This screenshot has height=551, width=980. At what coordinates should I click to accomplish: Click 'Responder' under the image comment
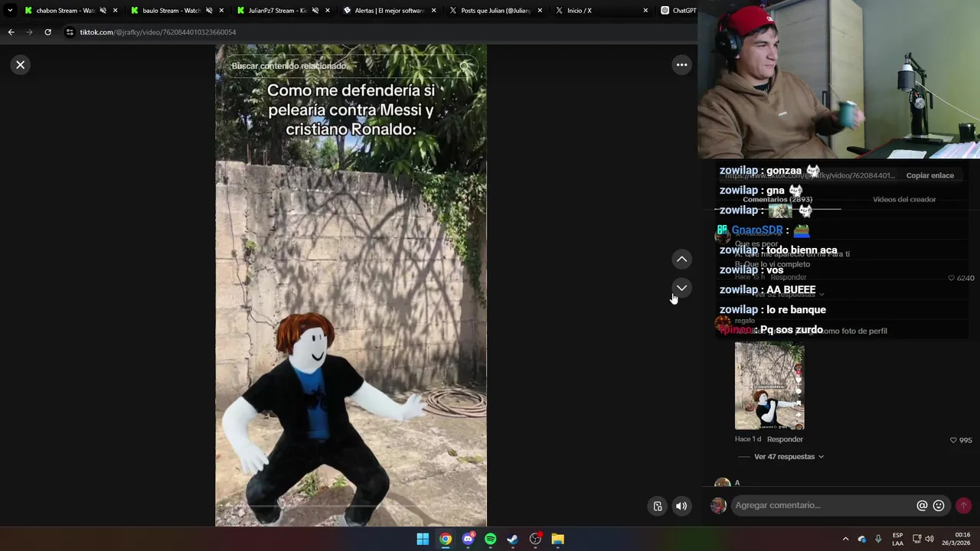[x=785, y=439]
